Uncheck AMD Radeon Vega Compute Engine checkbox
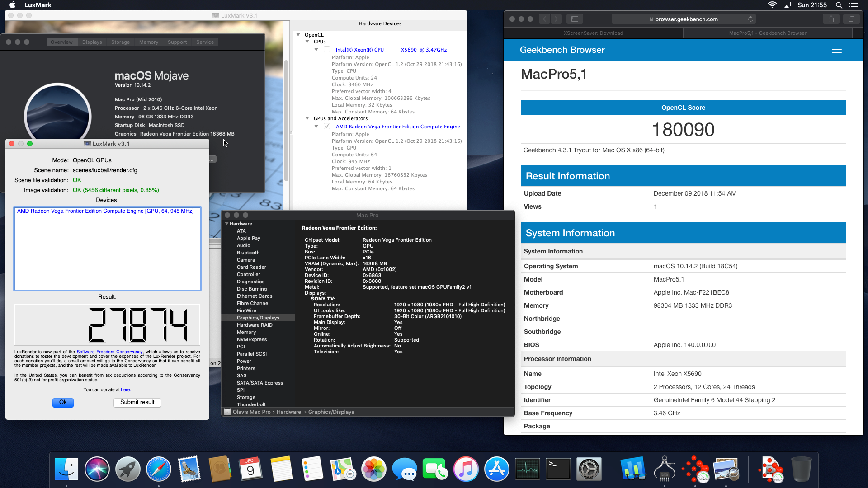 click(x=327, y=127)
